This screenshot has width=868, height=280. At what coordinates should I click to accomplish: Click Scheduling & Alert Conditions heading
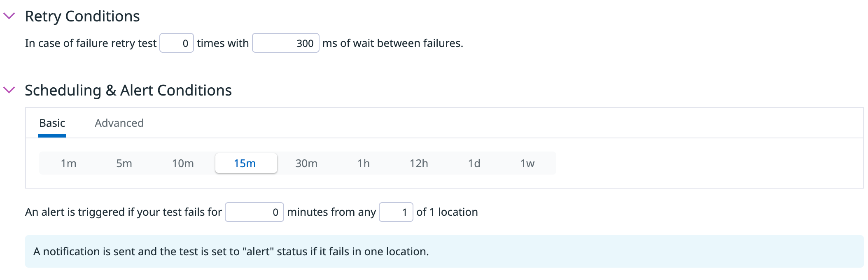(x=128, y=91)
